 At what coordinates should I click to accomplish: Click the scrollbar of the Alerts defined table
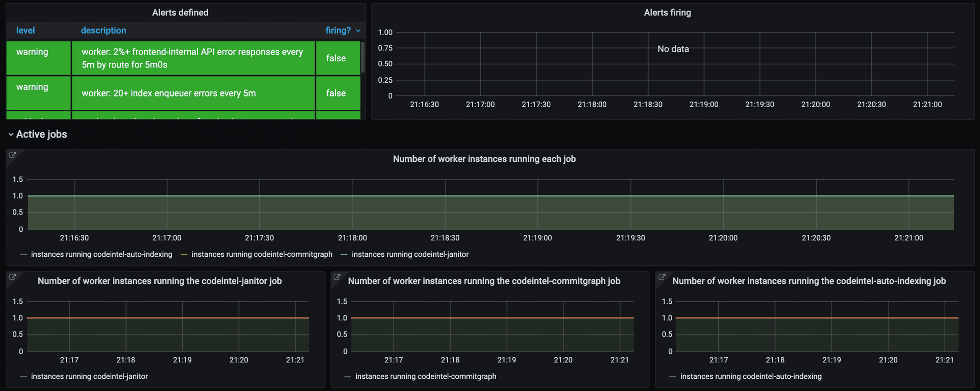pos(363,58)
